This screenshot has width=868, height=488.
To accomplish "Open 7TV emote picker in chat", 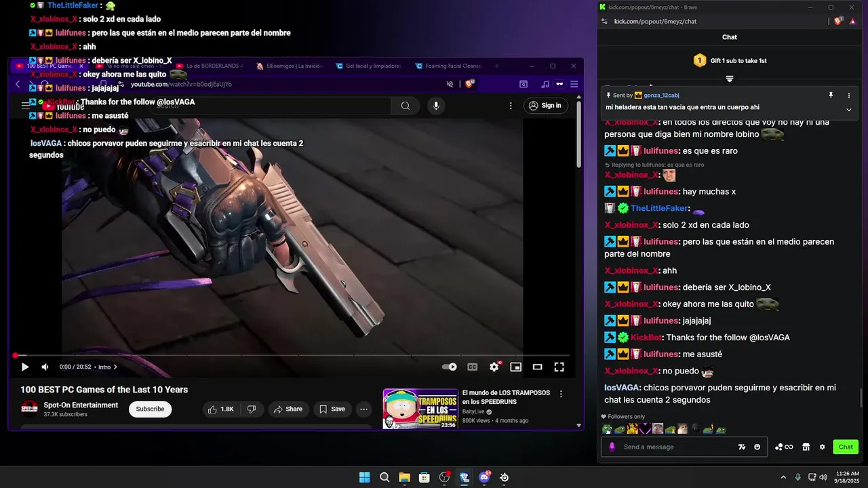I will point(741,447).
